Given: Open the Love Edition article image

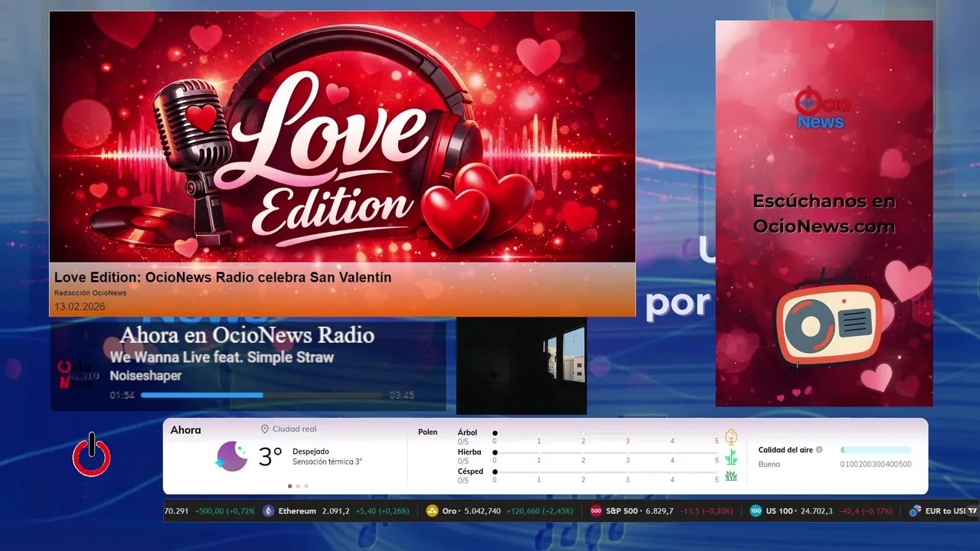Looking at the screenshot, I should coord(342,137).
